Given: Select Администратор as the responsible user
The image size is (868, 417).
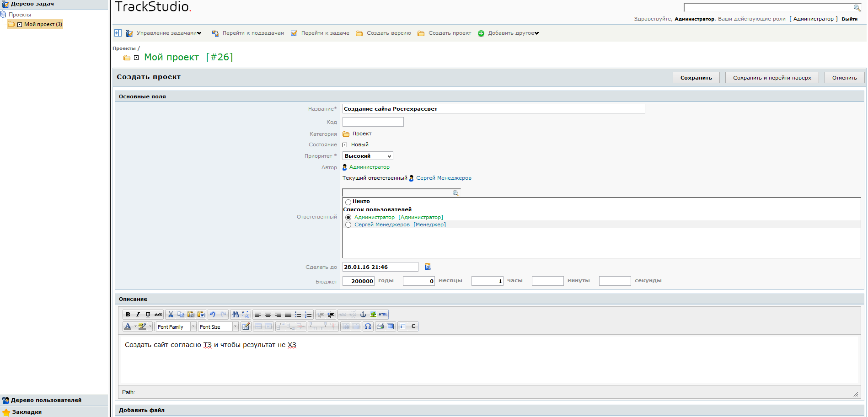Looking at the screenshot, I should pyautogui.click(x=348, y=218).
